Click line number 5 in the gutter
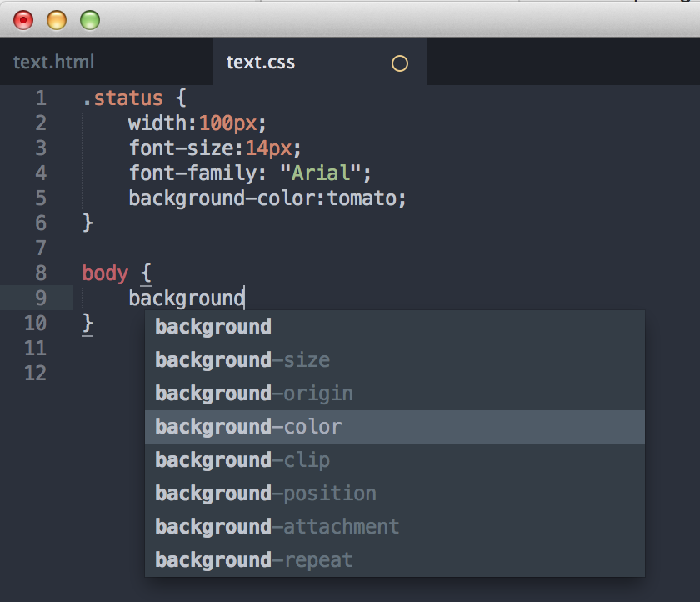This screenshot has height=602, width=700. (41, 198)
